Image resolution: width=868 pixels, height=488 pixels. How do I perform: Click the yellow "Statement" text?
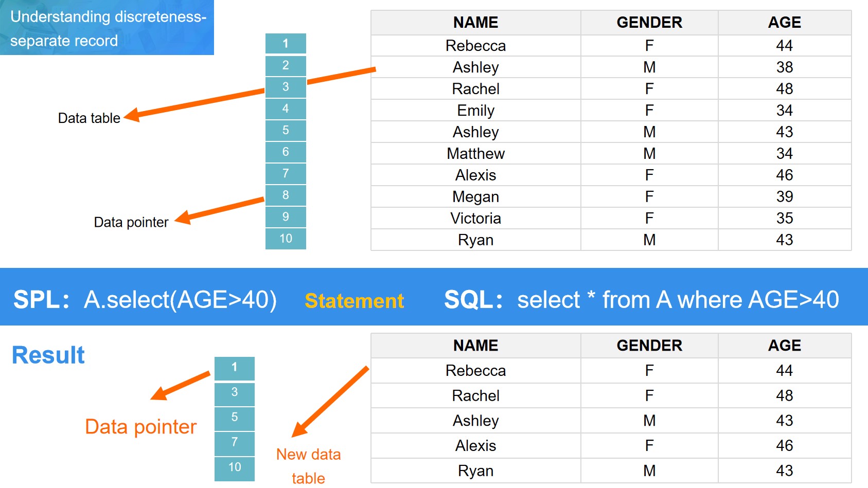coord(354,301)
